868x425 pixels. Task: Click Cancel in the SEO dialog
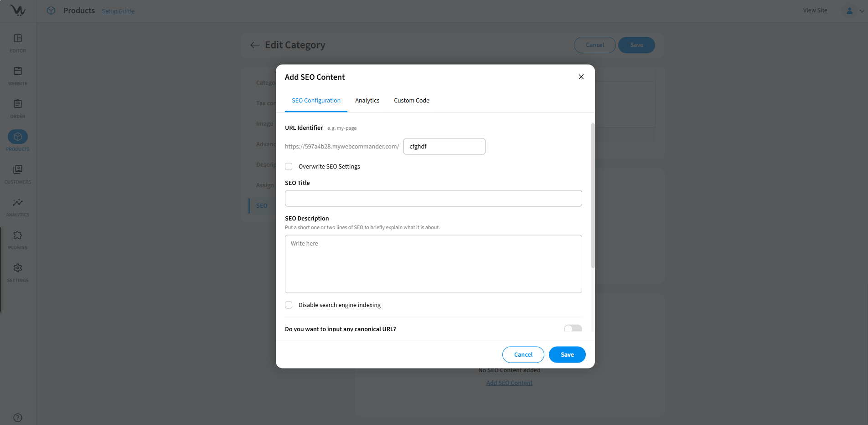pos(523,355)
